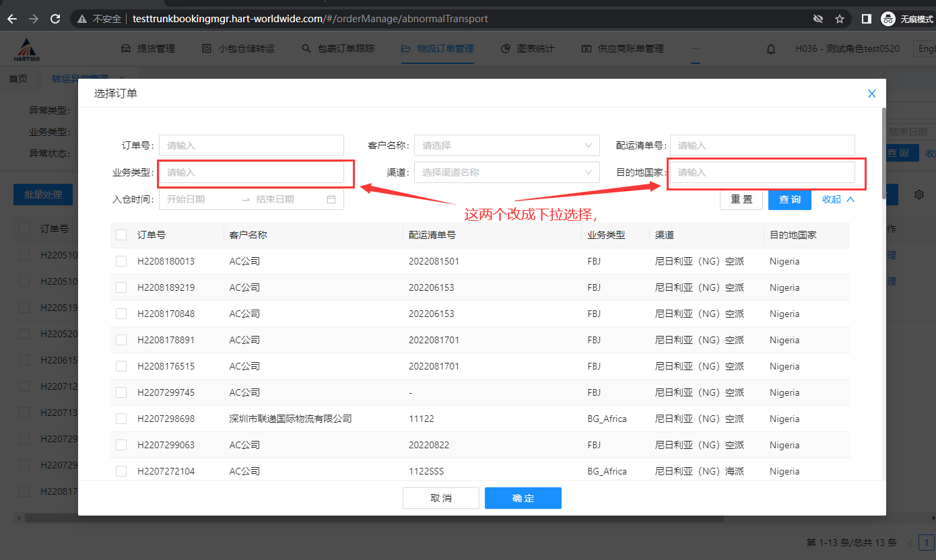This screenshot has height=560, width=936.
Task: Open the 渠道 channel name dropdown
Action: coord(506,172)
